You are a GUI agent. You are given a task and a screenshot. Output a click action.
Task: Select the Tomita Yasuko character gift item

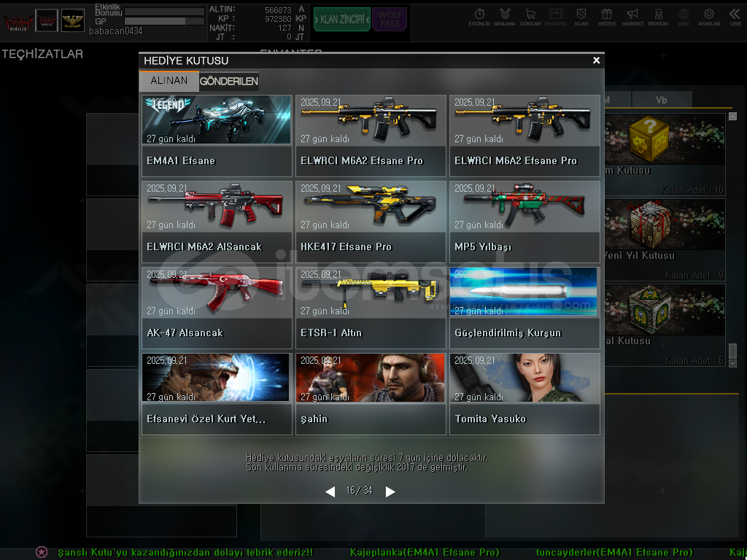525,394
